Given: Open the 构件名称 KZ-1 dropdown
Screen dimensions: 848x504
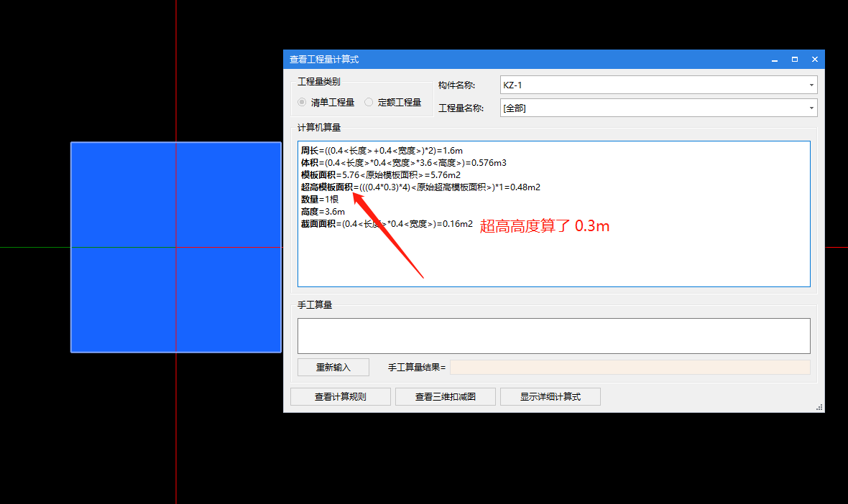Looking at the screenshot, I should coord(658,85).
